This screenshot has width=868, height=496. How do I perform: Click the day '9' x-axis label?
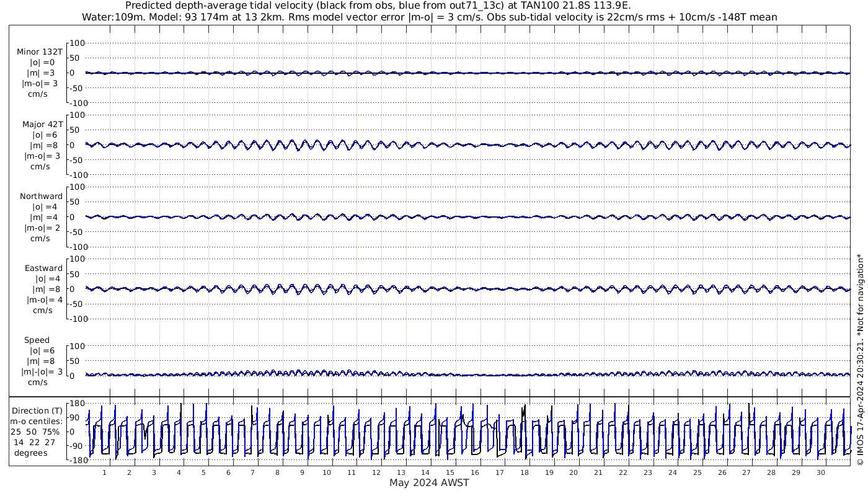pos(302,472)
